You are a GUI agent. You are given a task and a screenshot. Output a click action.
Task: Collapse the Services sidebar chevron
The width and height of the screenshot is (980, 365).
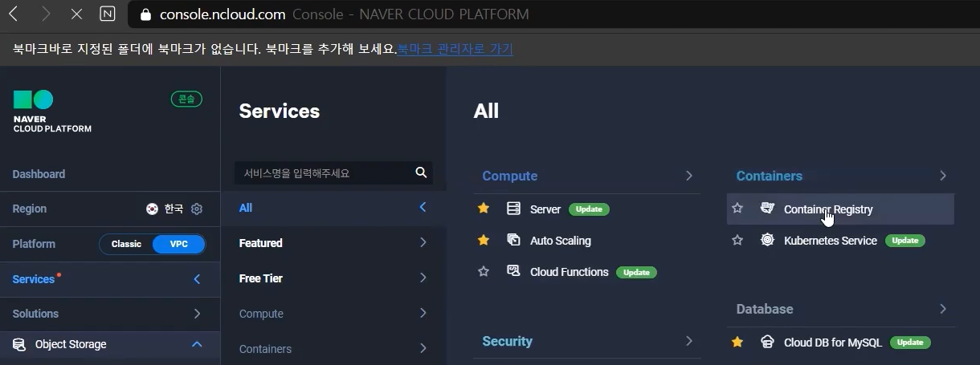[x=197, y=279]
